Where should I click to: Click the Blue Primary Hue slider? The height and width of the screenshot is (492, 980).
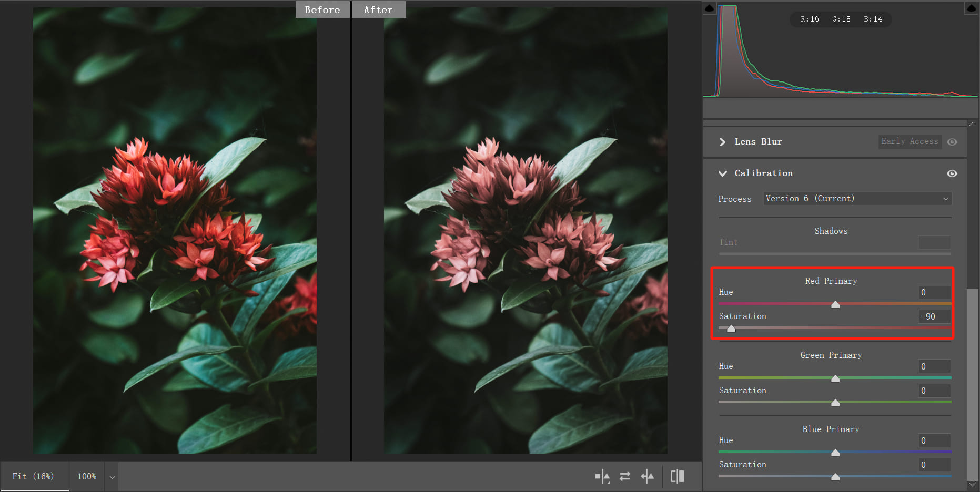[835, 452]
